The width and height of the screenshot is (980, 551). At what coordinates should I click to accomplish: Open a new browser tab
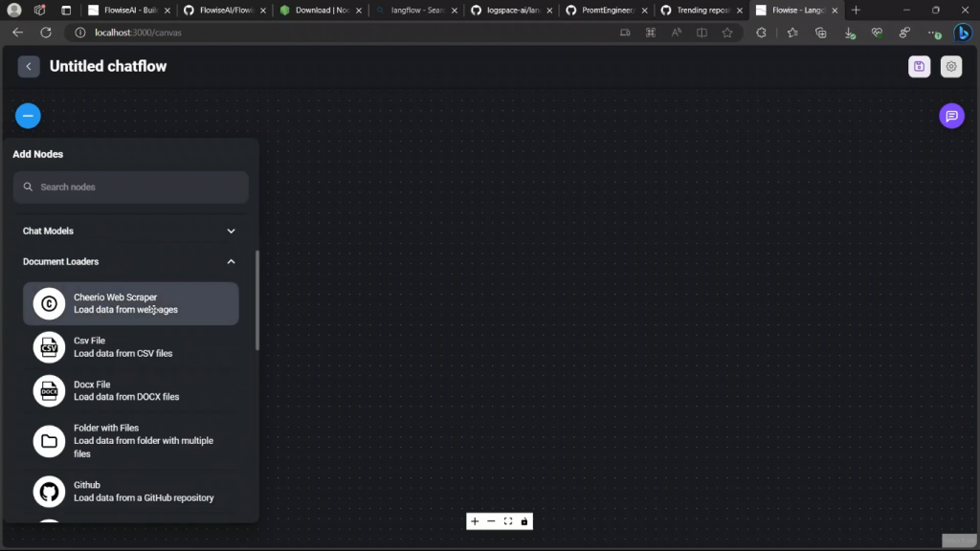click(856, 10)
